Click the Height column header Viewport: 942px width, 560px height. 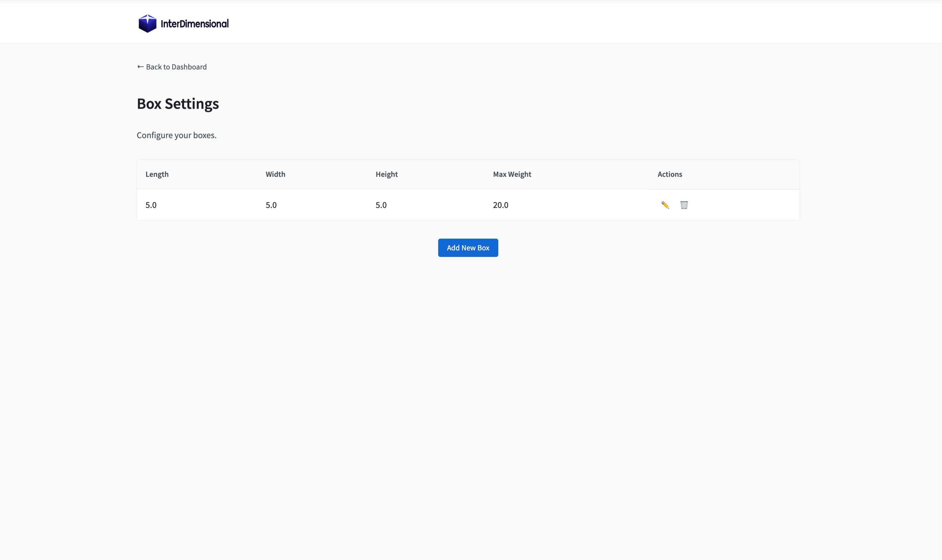(386, 174)
